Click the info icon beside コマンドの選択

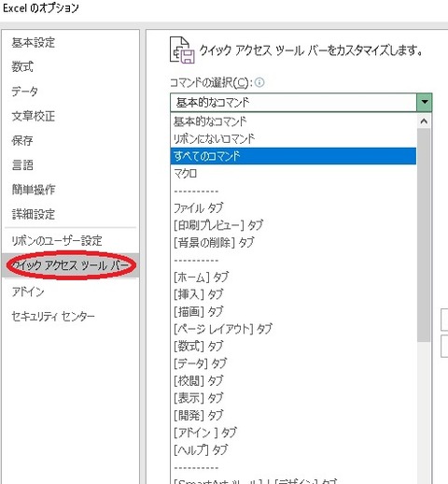(259, 82)
